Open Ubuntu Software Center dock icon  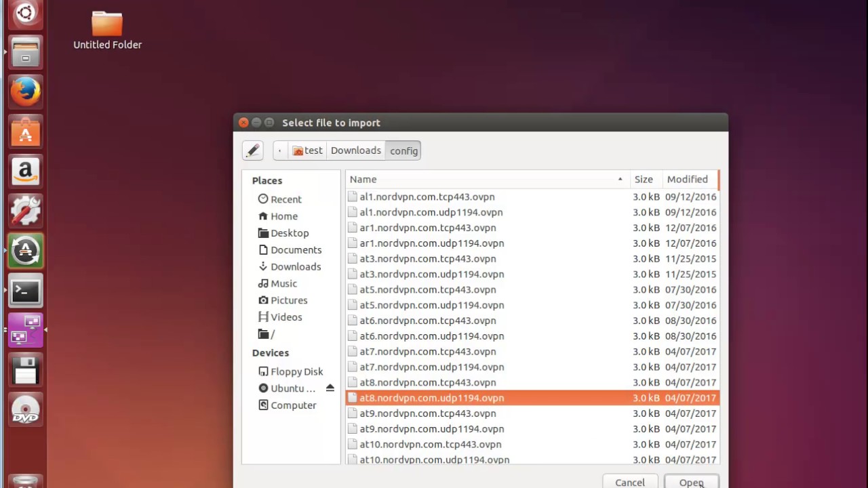pyautogui.click(x=26, y=131)
